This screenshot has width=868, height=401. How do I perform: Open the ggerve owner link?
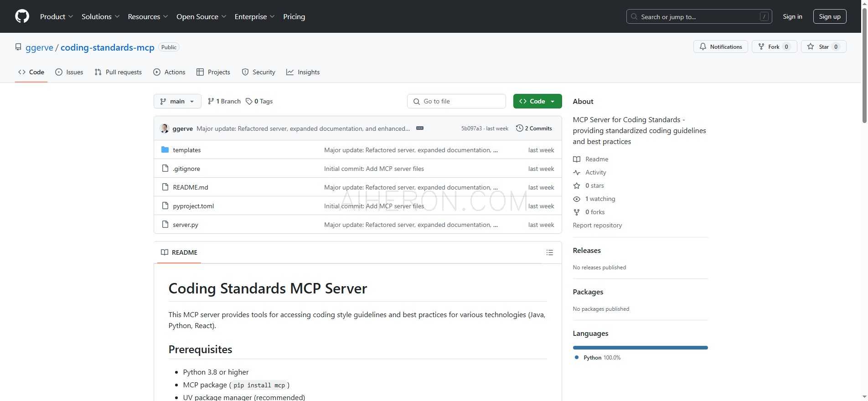point(39,47)
